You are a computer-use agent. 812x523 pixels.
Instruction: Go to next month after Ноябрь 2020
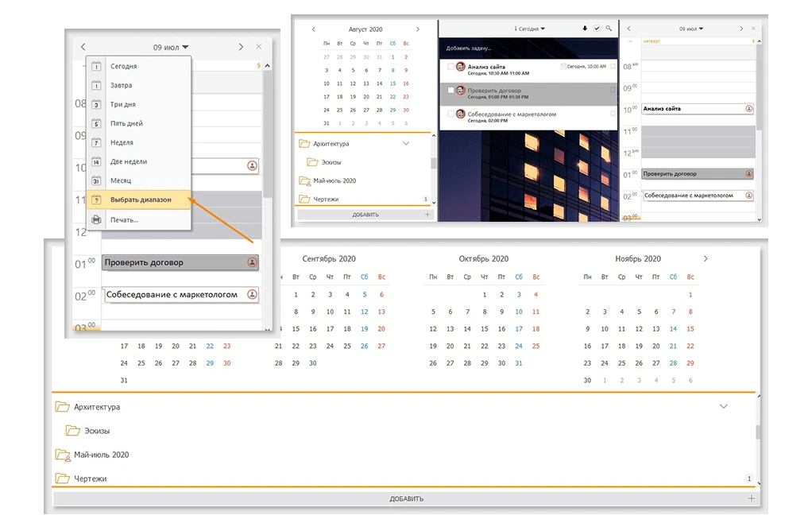(706, 259)
